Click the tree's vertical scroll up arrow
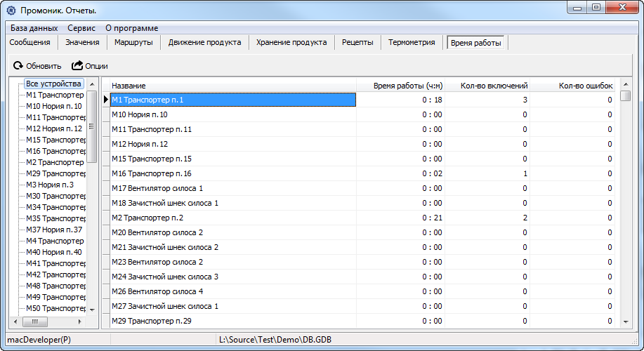Screen dimensions: 644x351 [x=92, y=84]
